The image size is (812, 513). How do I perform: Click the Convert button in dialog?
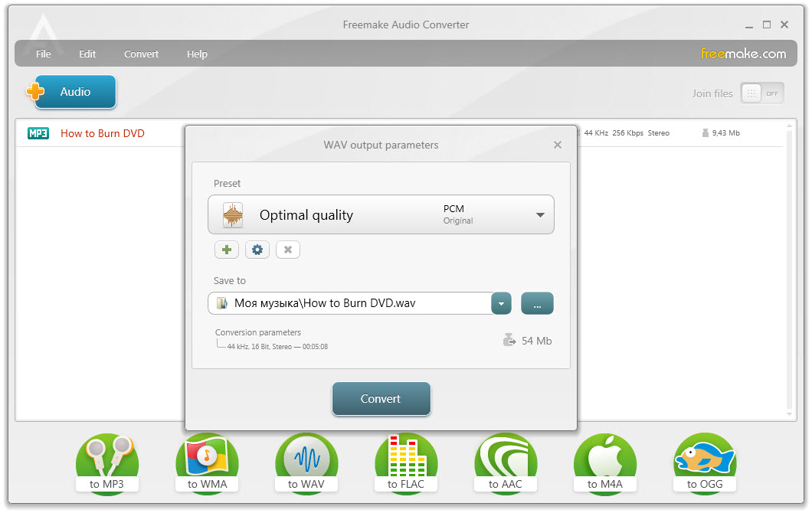[x=381, y=399]
